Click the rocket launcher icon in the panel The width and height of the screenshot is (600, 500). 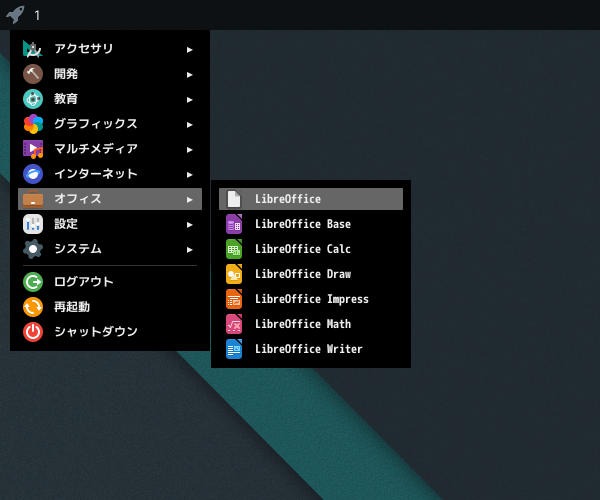pos(15,15)
